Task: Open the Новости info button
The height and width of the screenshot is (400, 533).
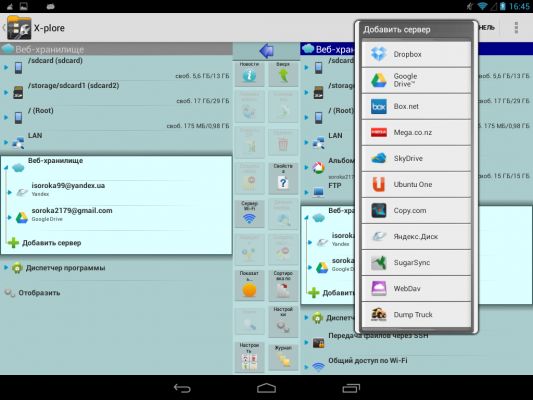Action: coord(249,73)
